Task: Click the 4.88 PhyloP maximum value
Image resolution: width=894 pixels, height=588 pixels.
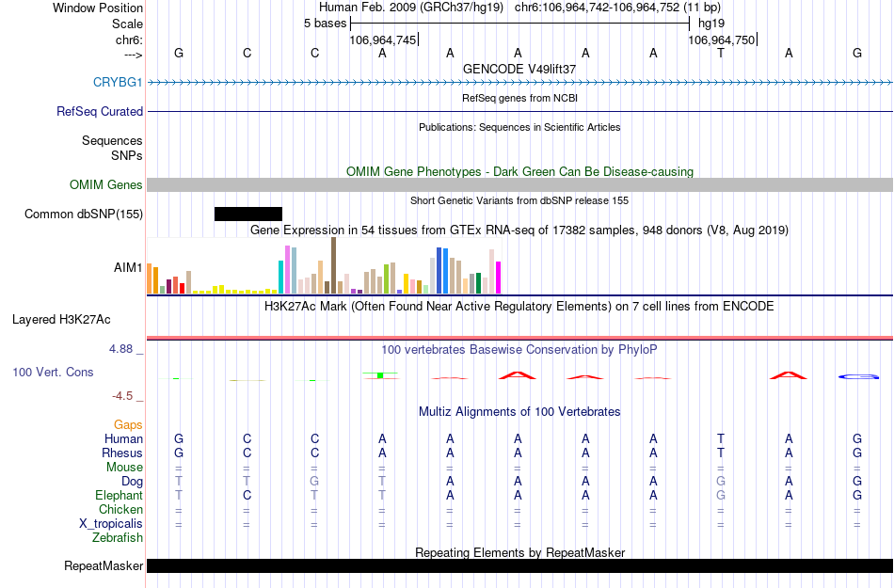Action: (x=120, y=349)
